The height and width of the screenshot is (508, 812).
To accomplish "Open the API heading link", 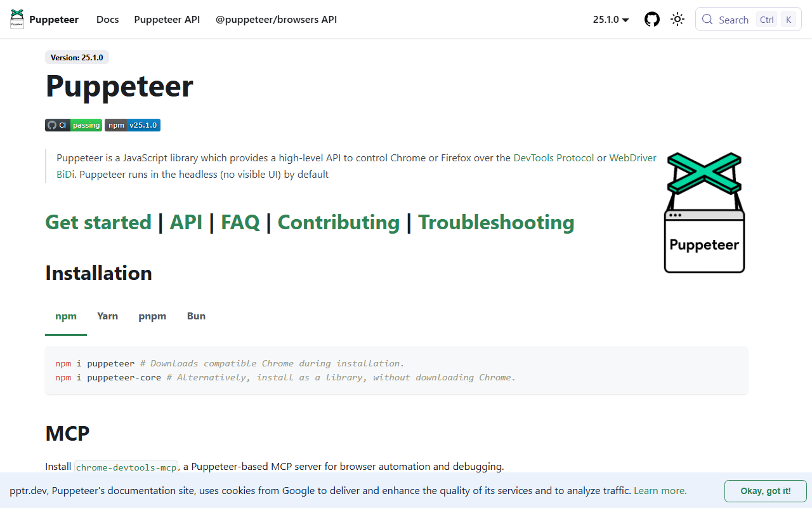I will (x=186, y=222).
